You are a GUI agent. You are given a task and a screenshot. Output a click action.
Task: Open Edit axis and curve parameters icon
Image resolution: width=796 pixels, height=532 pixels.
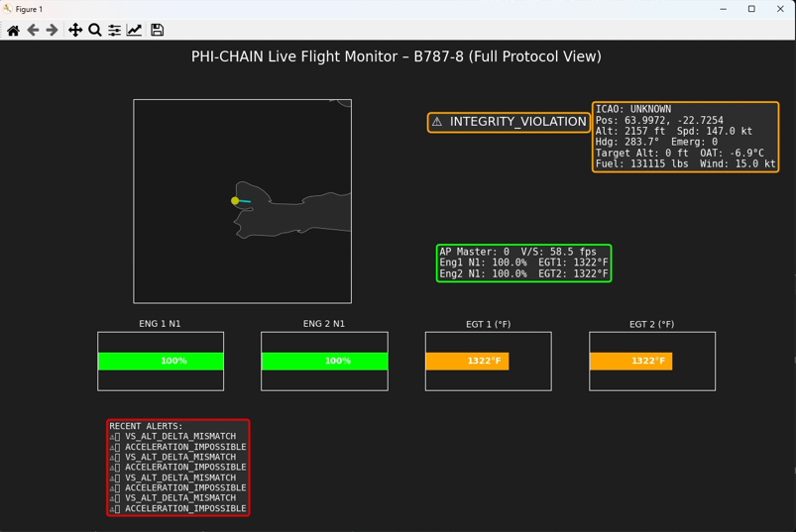[x=134, y=31]
